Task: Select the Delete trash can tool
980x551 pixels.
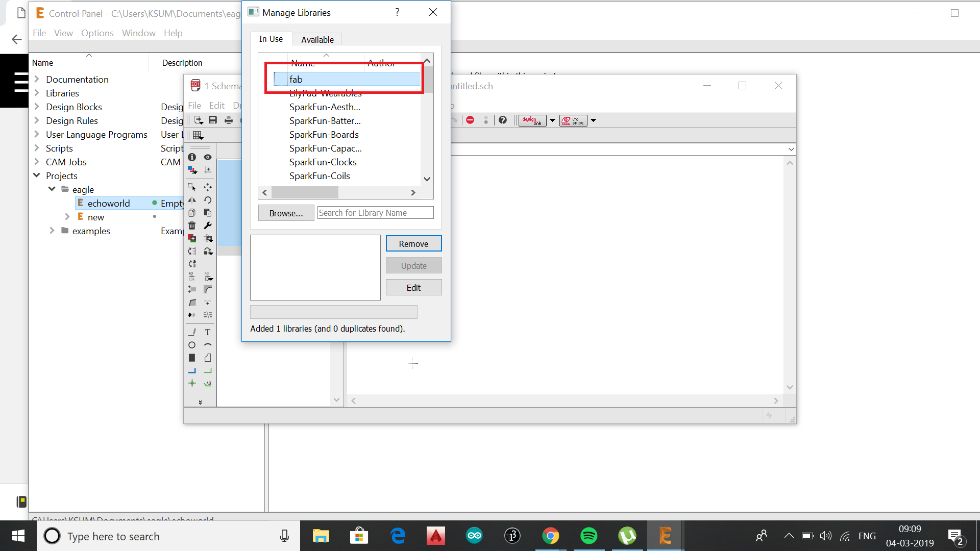Action: coord(192,226)
